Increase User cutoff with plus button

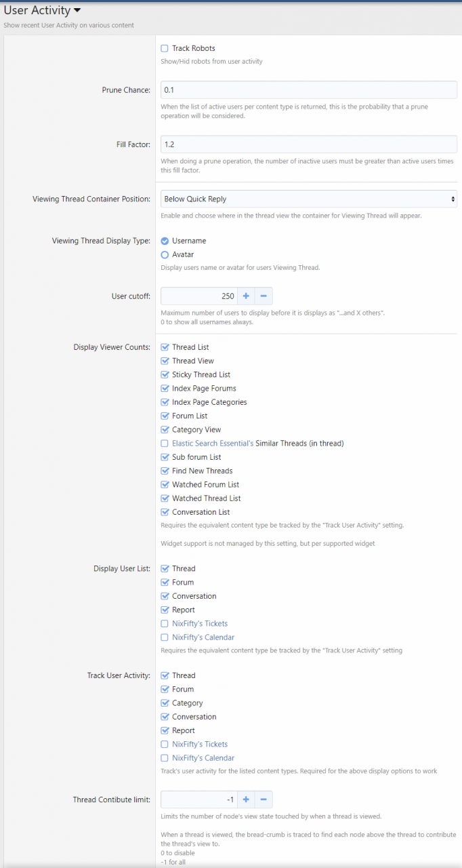tap(246, 296)
